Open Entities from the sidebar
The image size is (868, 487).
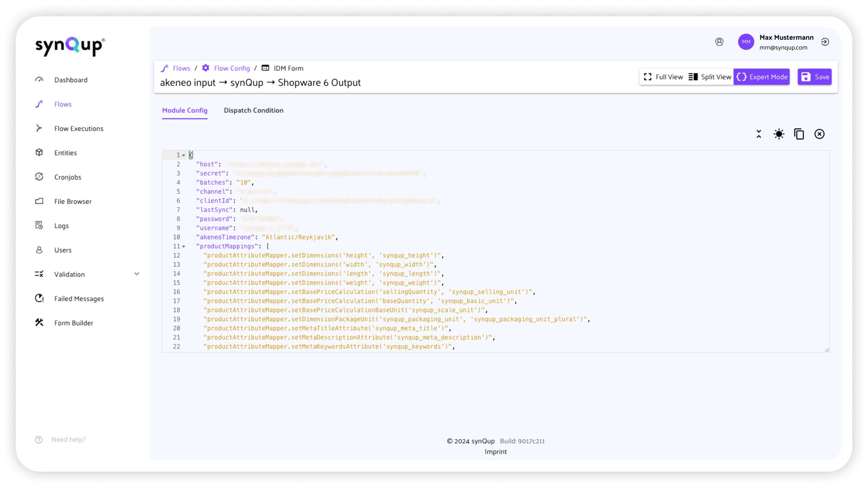tap(65, 153)
